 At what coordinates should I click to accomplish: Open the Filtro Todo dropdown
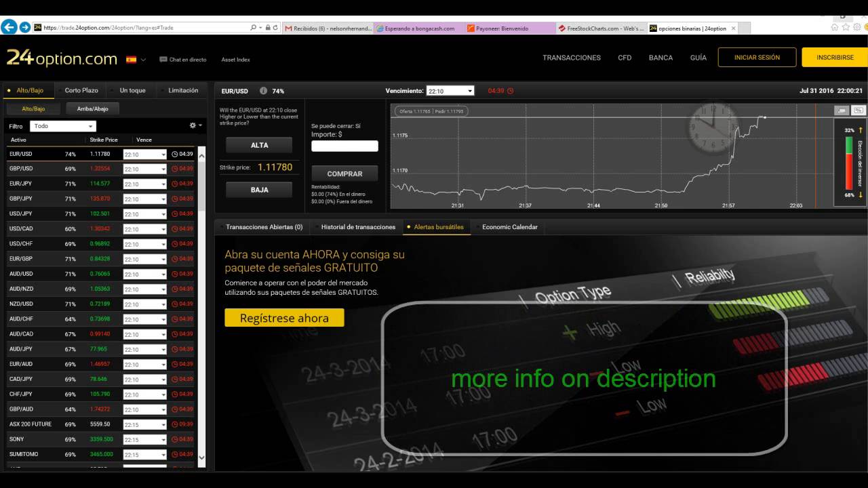63,126
